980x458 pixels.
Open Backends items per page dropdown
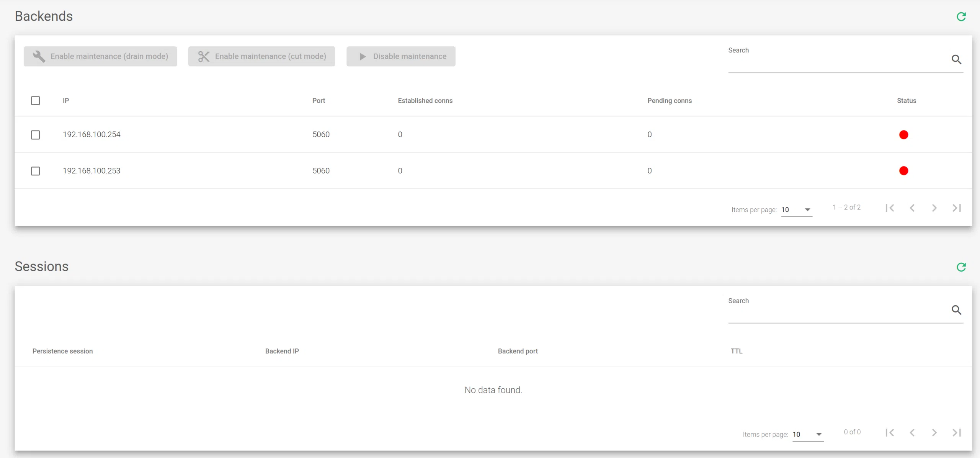pos(796,209)
